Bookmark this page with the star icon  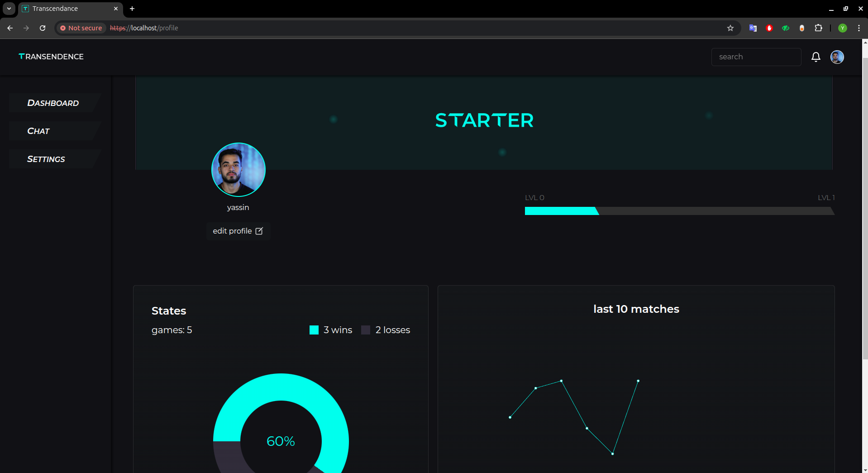(x=730, y=28)
